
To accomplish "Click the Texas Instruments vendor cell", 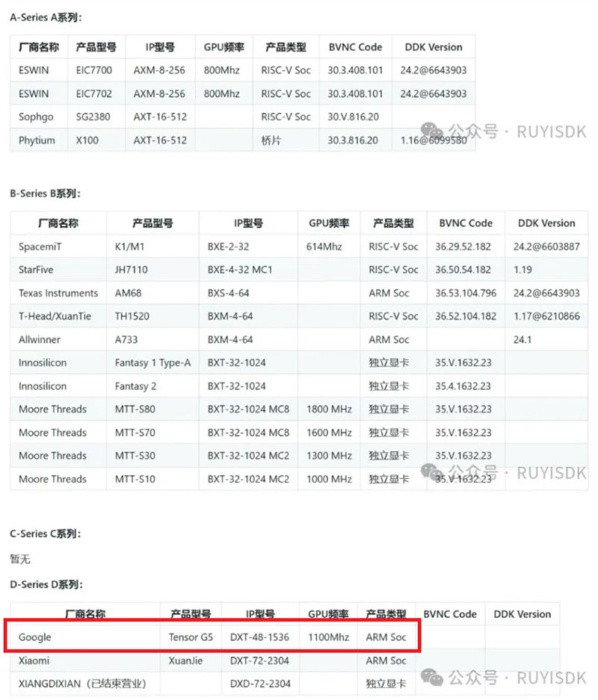I will (x=58, y=293).
